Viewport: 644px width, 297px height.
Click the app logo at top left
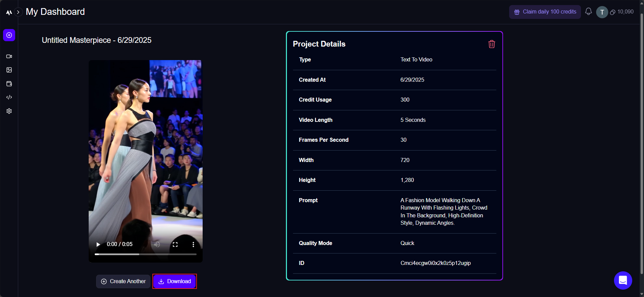click(x=9, y=12)
